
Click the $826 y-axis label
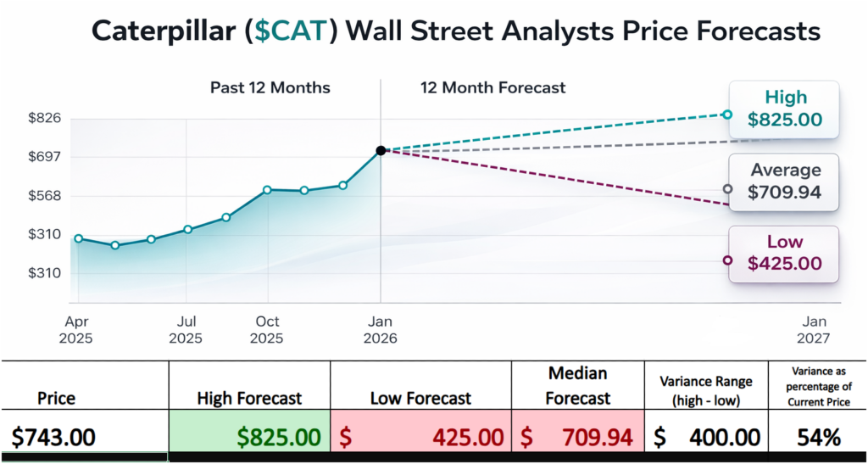click(x=45, y=118)
